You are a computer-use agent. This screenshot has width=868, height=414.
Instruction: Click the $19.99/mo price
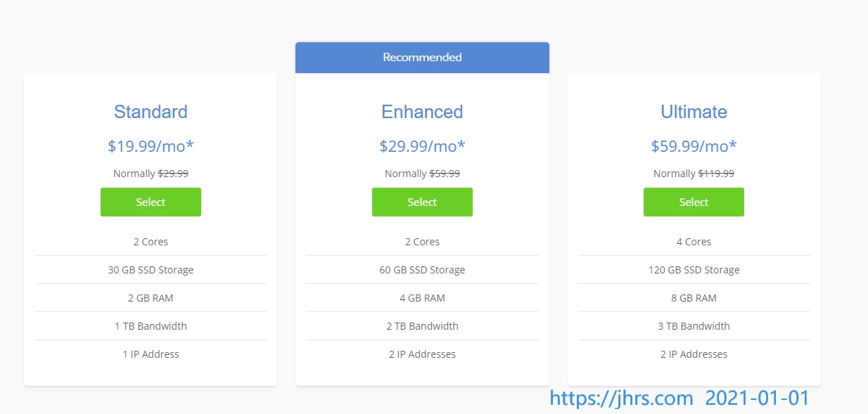coord(151,146)
